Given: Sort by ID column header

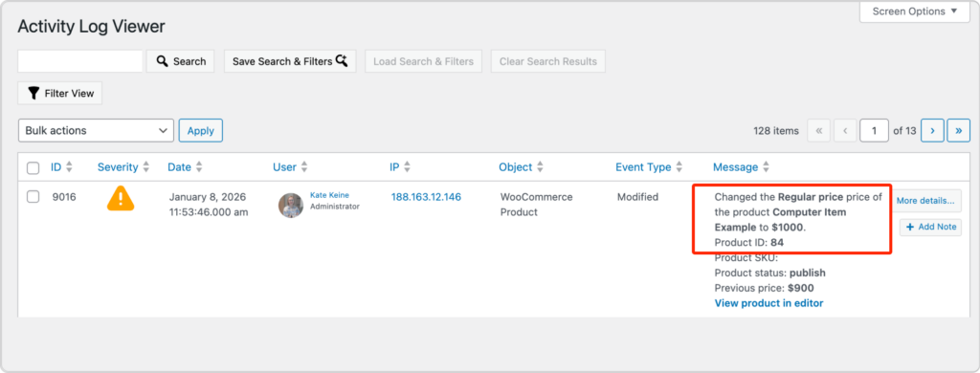Looking at the screenshot, I should pos(62,166).
